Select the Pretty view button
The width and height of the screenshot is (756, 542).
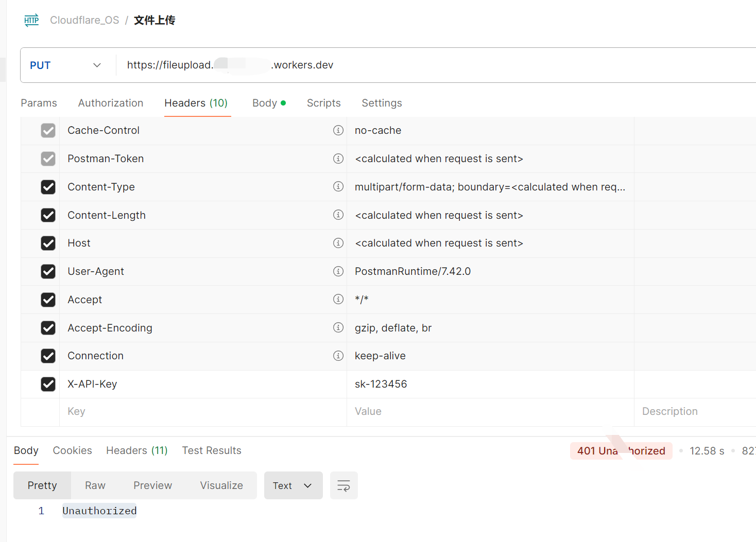tap(42, 485)
